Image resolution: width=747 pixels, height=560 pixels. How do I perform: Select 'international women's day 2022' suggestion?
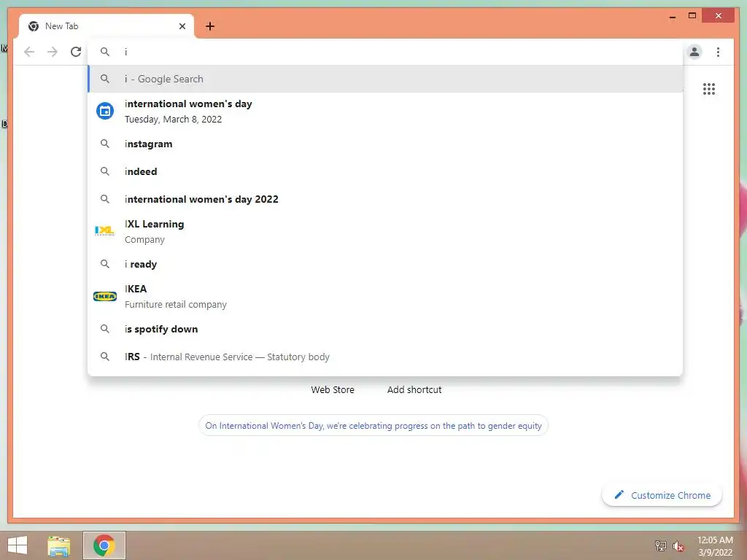pyautogui.click(x=385, y=199)
